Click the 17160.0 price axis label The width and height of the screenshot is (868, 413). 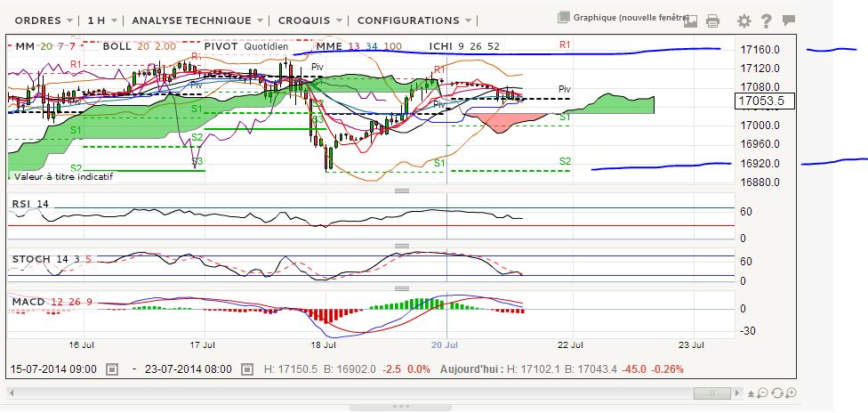pyautogui.click(x=759, y=50)
